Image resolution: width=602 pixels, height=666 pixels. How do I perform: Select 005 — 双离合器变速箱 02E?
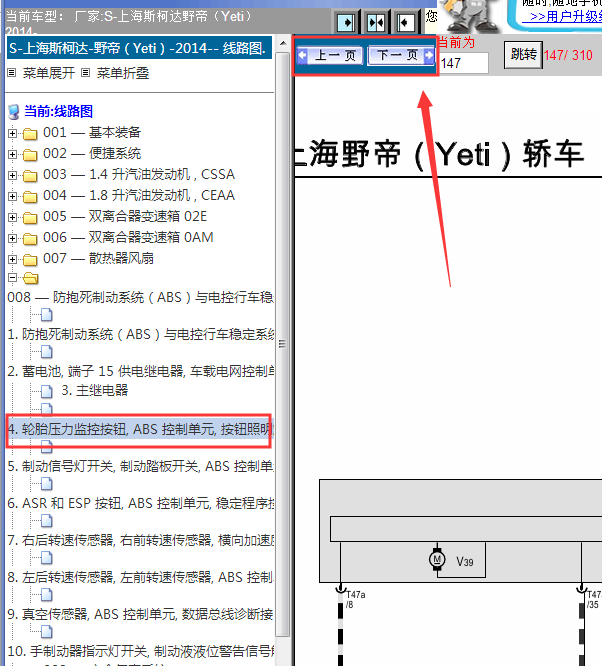[x=125, y=216]
